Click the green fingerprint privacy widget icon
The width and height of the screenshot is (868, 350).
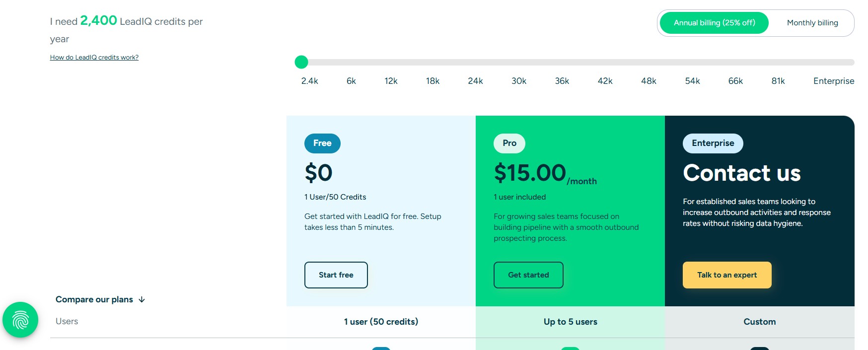pyautogui.click(x=20, y=320)
